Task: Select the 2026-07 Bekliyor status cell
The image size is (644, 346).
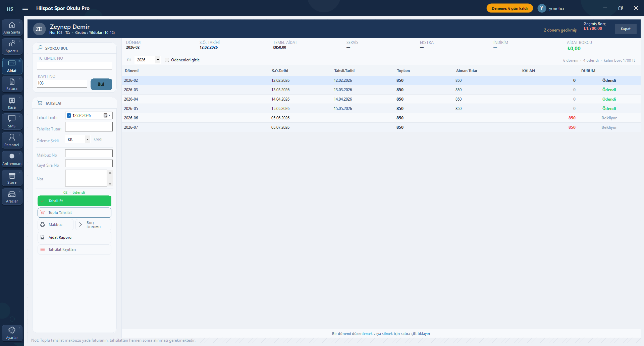Action: pyautogui.click(x=609, y=127)
